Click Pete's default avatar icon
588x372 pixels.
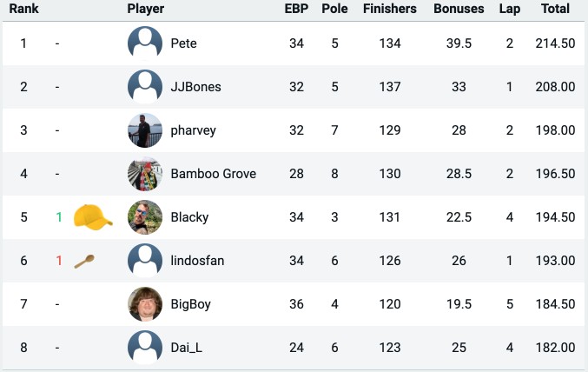click(x=145, y=43)
